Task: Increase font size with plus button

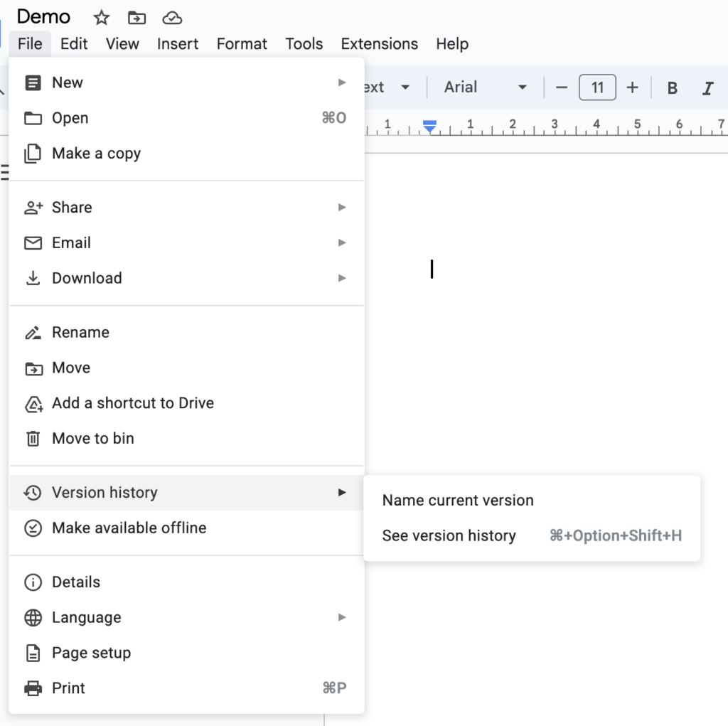Action: point(632,87)
